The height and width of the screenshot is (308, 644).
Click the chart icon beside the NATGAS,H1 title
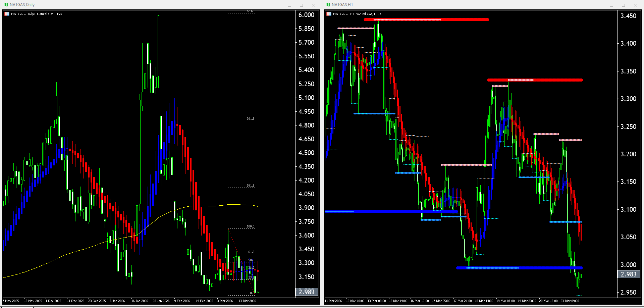pos(328,5)
